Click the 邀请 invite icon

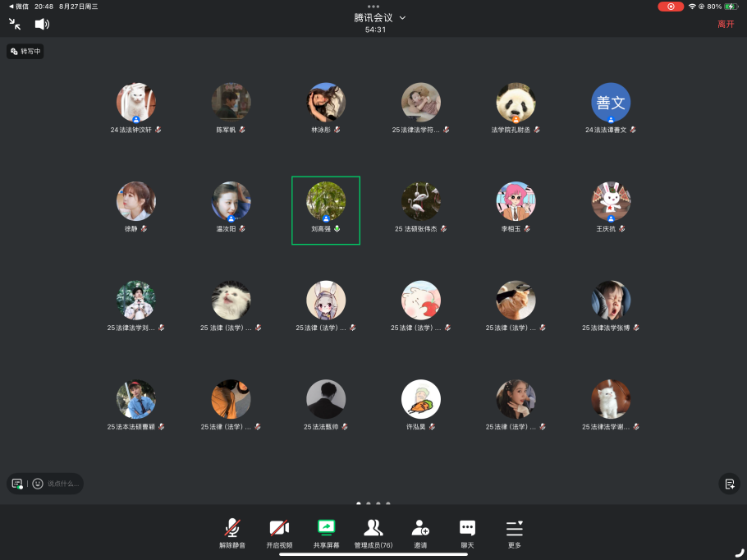420,532
